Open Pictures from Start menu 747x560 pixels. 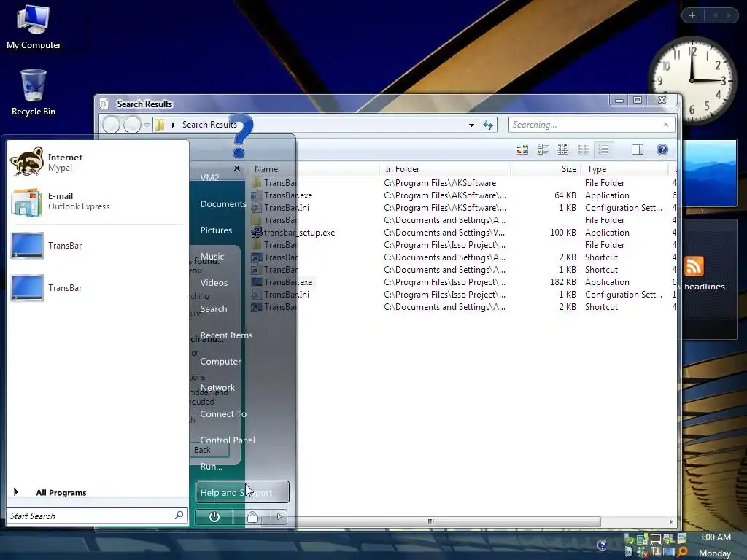216,230
